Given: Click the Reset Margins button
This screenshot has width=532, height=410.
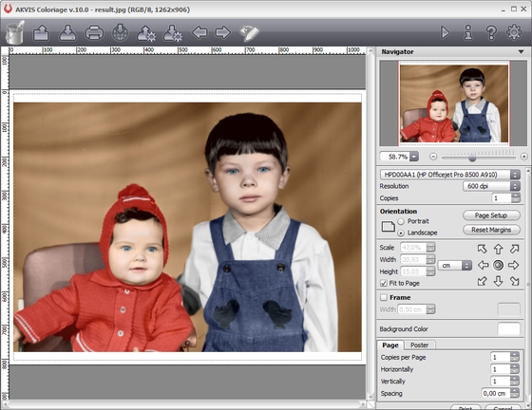Looking at the screenshot, I should [491, 230].
